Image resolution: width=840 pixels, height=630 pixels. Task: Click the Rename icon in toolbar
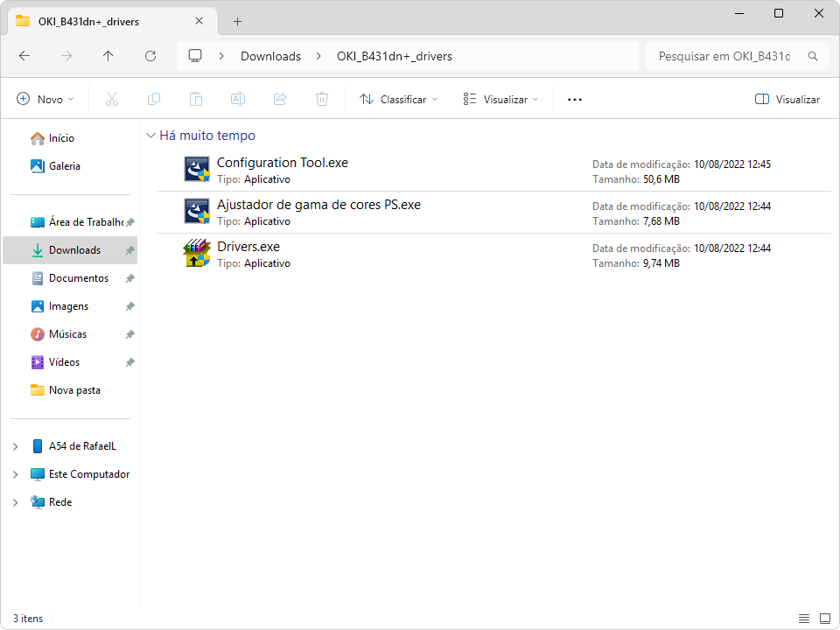click(x=238, y=99)
